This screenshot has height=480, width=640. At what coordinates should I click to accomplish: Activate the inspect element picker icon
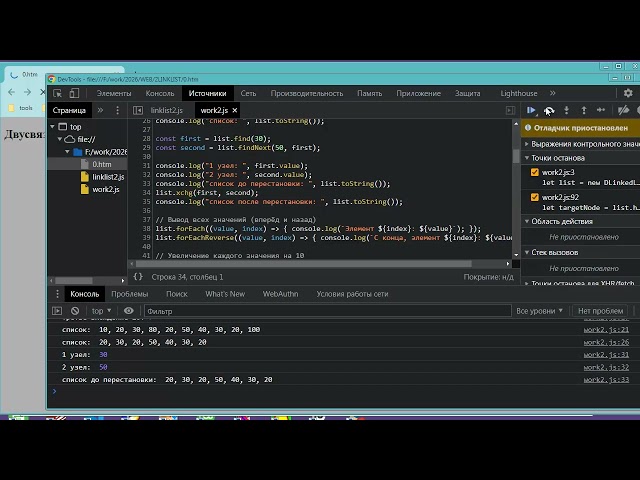58,93
